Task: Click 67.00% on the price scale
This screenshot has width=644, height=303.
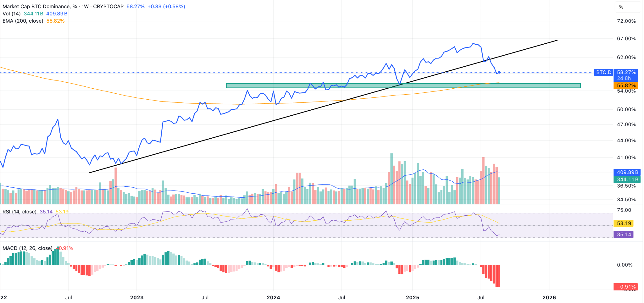Action: pyautogui.click(x=626, y=39)
